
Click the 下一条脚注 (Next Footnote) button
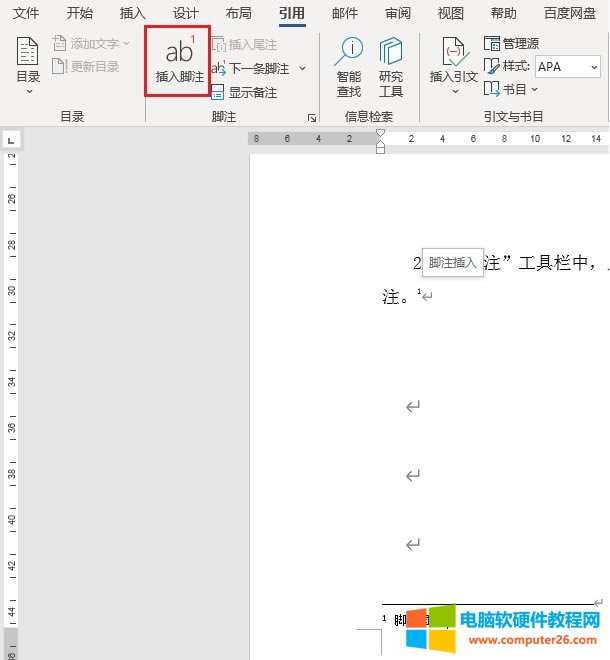[252, 69]
